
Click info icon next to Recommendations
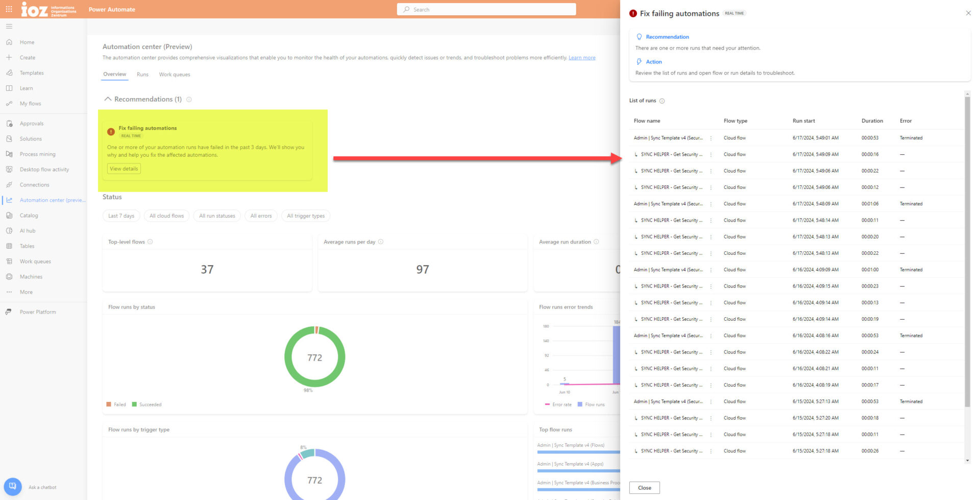[x=189, y=100]
